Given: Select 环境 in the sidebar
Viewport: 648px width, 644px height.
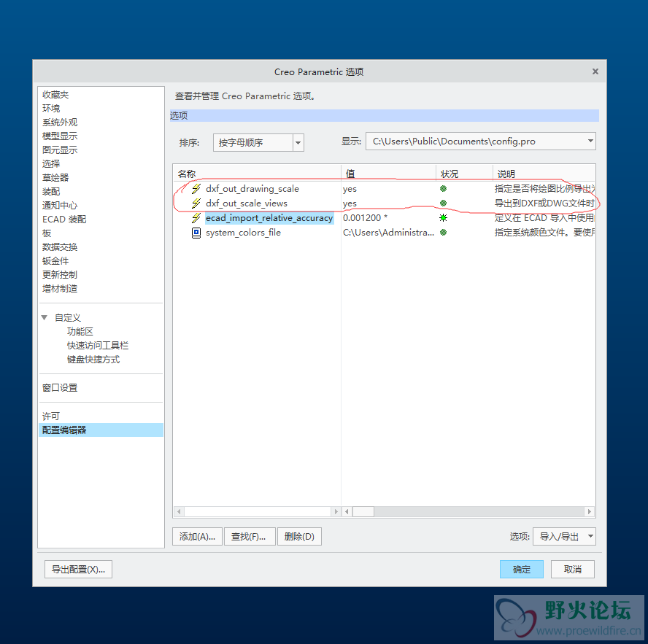Looking at the screenshot, I should 51,108.
